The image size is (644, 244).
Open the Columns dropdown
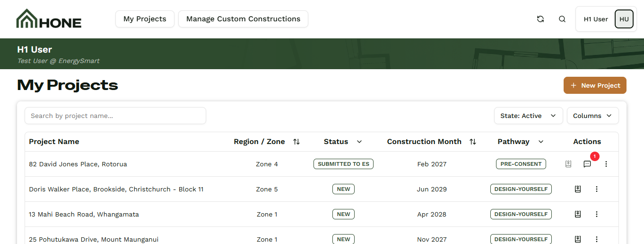point(593,116)
